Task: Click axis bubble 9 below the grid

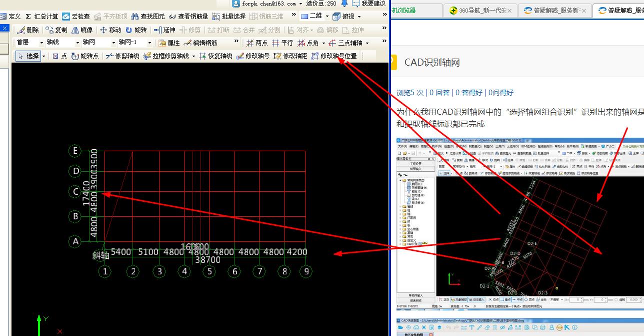Action: tap(306, 271)
